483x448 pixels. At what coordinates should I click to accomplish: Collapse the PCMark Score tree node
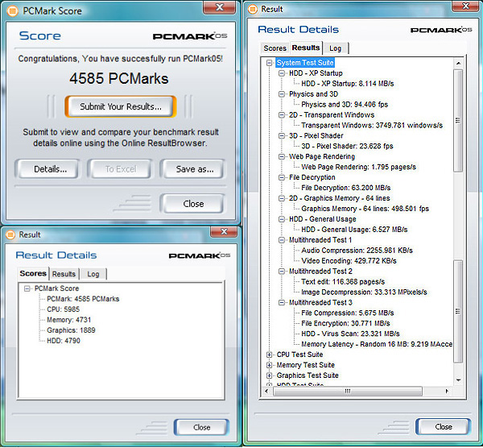[x=27, y=288]
